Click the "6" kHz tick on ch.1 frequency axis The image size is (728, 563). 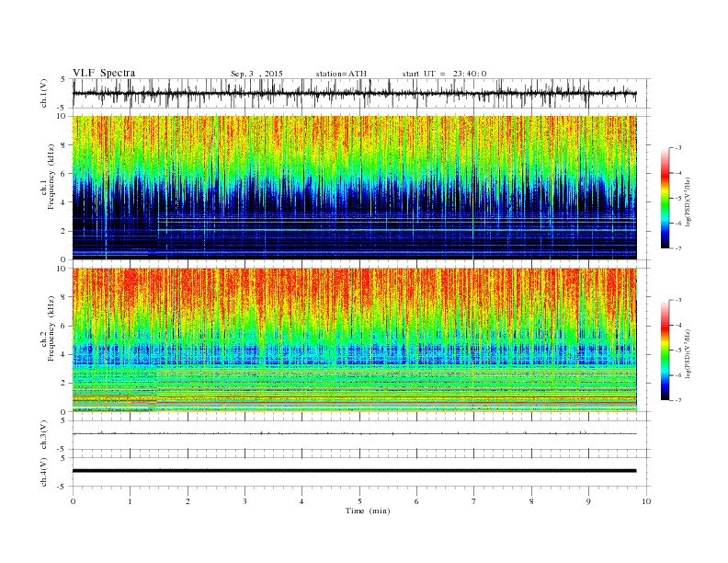[x=63, y=174]
